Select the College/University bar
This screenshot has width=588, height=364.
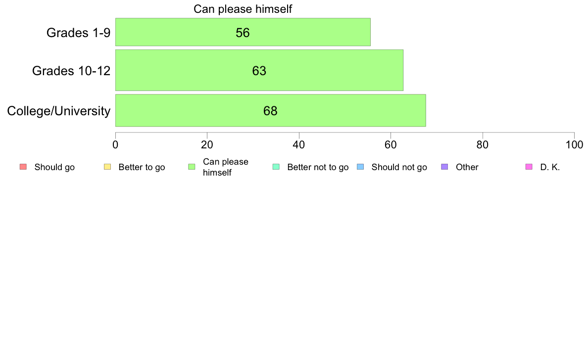[x=270, y=110]
